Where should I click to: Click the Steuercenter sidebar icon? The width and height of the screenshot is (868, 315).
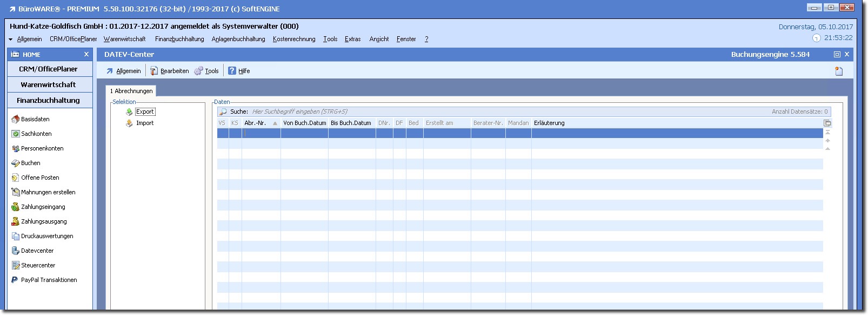[x=15, y=265]
